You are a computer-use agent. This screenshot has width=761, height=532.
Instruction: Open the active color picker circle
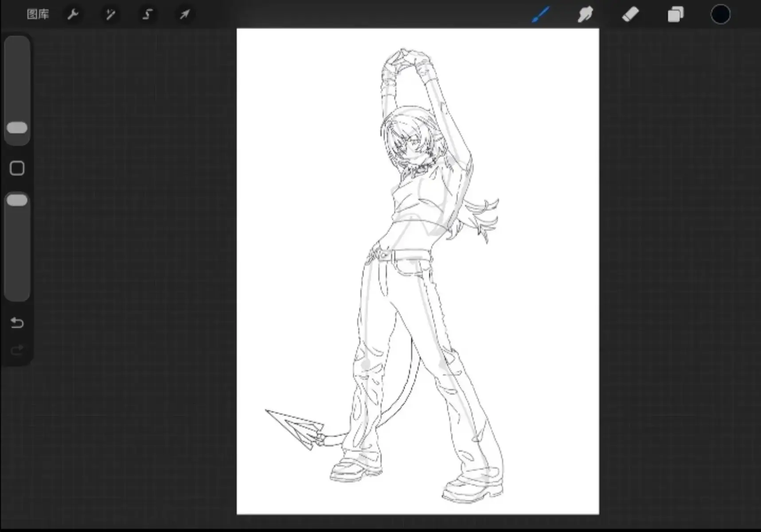tap(721, 14)
